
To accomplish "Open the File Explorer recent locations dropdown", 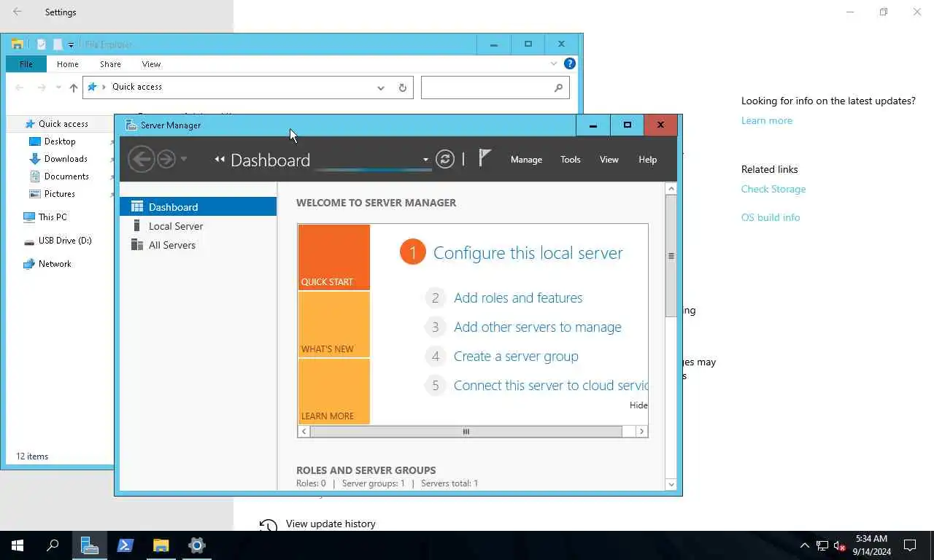I will pyautogui.click(x=58, y=87).
